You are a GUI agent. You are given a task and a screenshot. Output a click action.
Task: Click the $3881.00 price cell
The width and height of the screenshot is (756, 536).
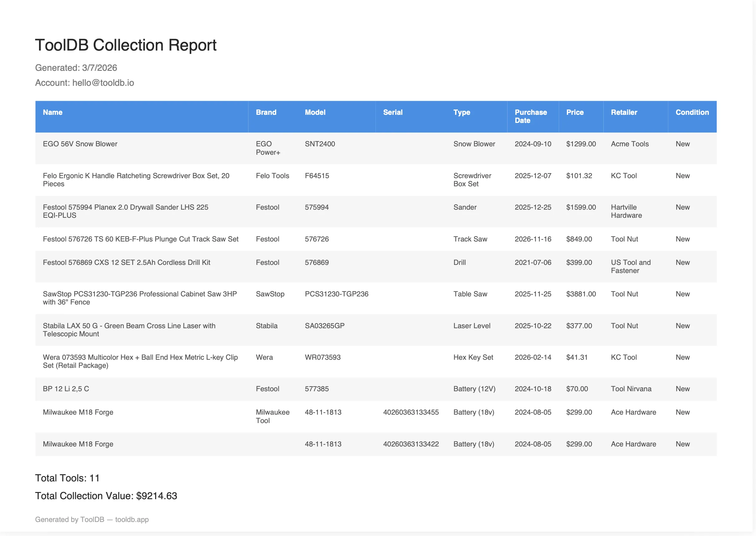pos(581,294)
